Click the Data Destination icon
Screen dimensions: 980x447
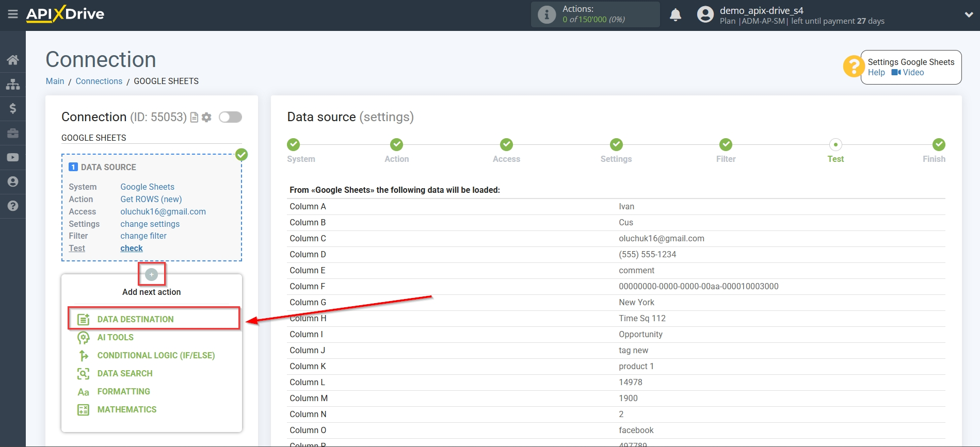point(83,319)
